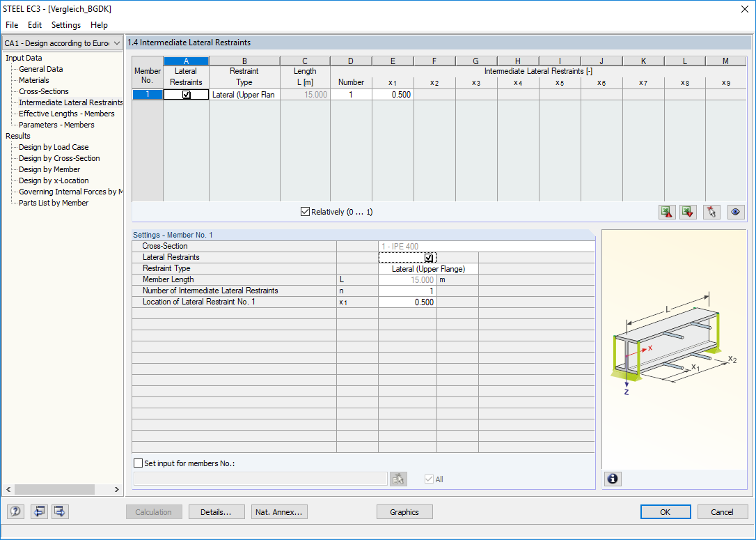
Task: Select the Number cell with value 1
Action: (x=351, y=95)
